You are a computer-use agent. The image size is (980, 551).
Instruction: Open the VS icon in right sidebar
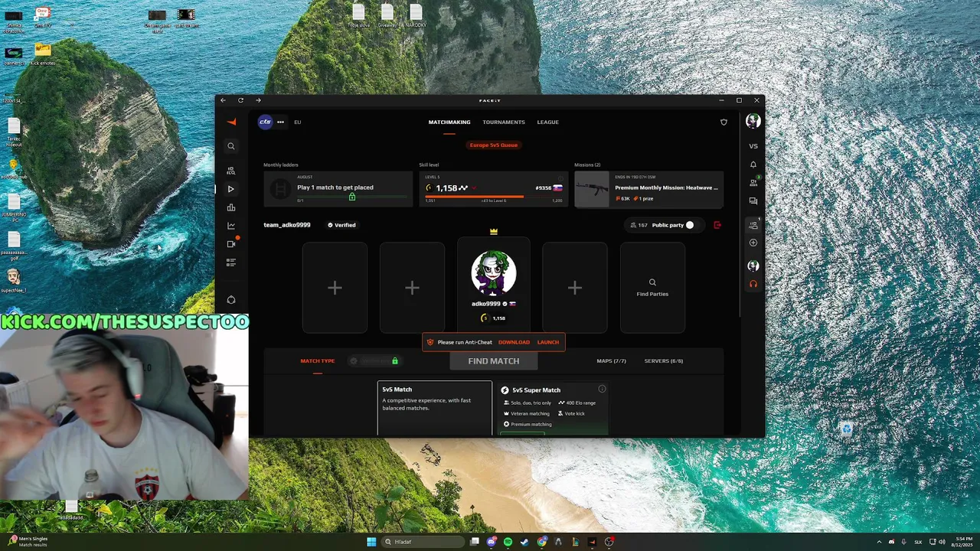coord(753,146)
